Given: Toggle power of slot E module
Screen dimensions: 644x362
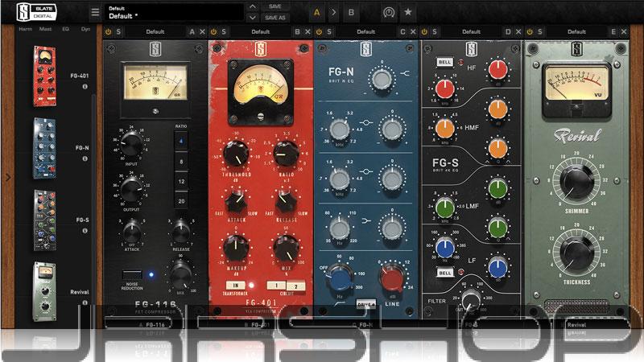Looking at the screenshot, I should pyautogui.click(x=530, y=31).
